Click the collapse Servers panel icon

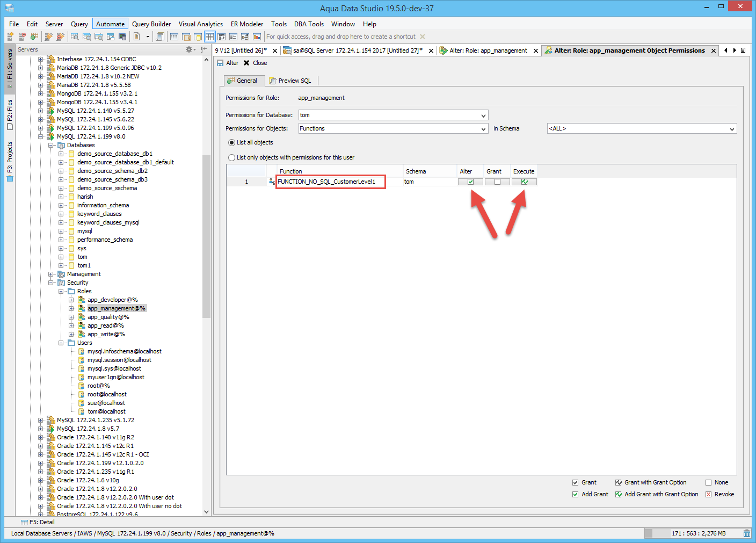[x=204, y=49]
